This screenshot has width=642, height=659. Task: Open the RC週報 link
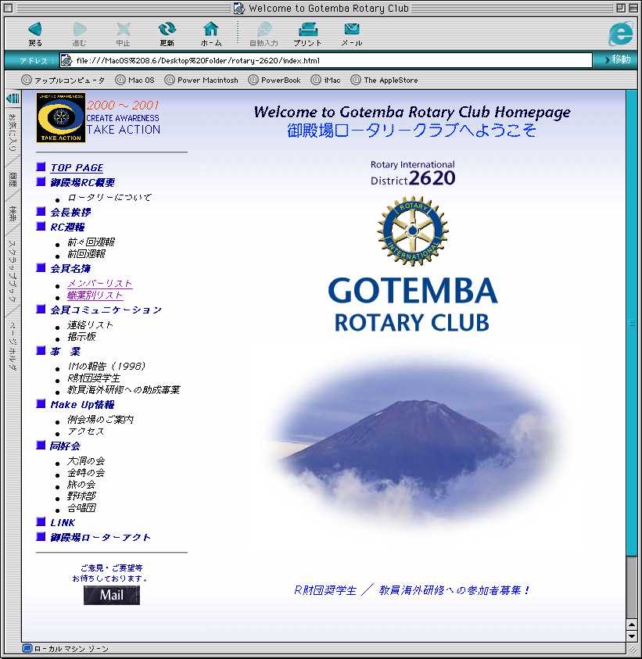click(68, 227)
